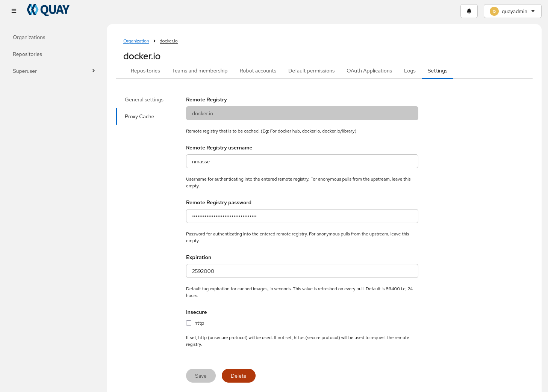Focus the Remote Registry username field
Viewport: 548px width, 392px height.
[x=302, y=161]
